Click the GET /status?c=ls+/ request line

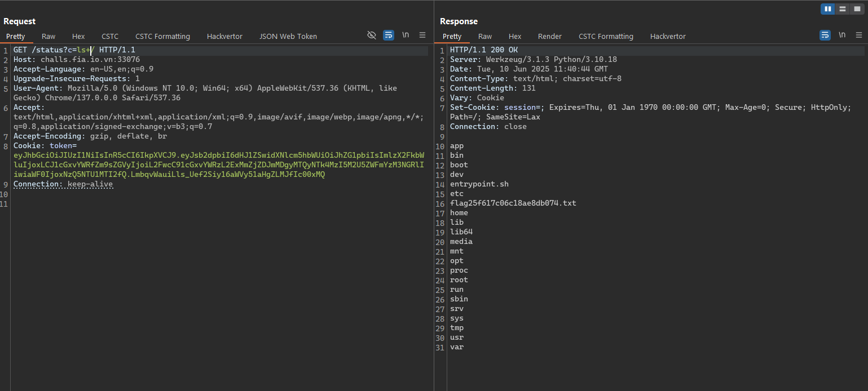74,50
